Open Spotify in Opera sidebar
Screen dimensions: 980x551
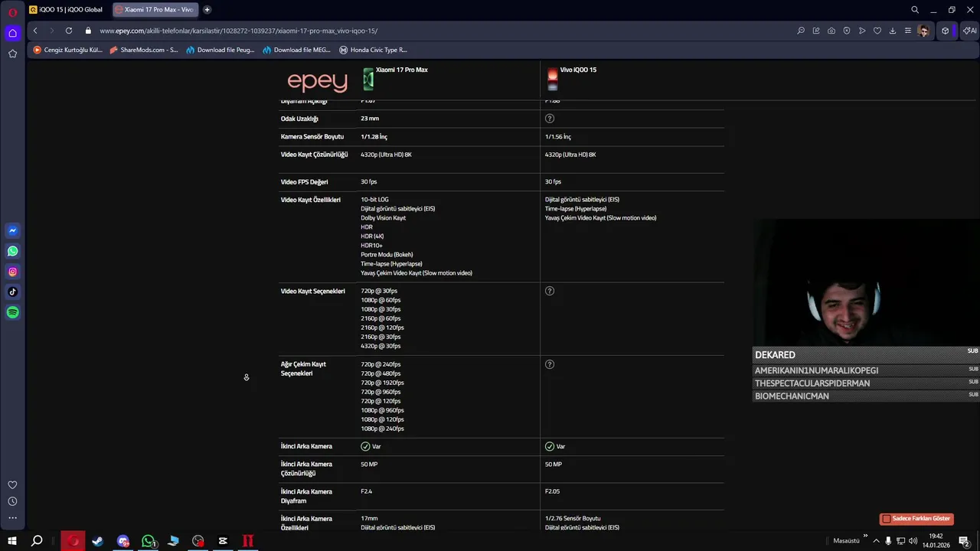point(12,312)
